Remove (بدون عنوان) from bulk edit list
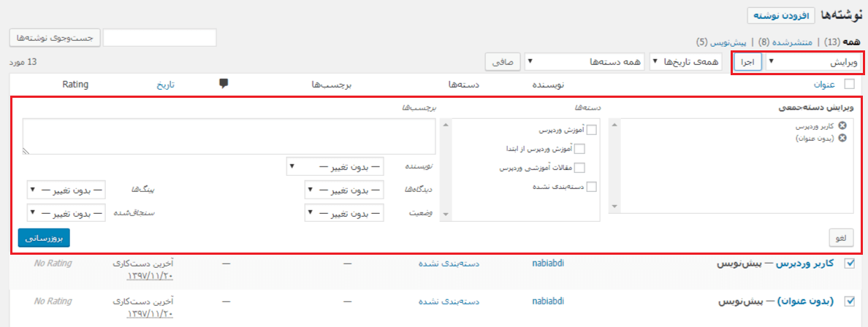The image size is (868, 327). point(843,139)
